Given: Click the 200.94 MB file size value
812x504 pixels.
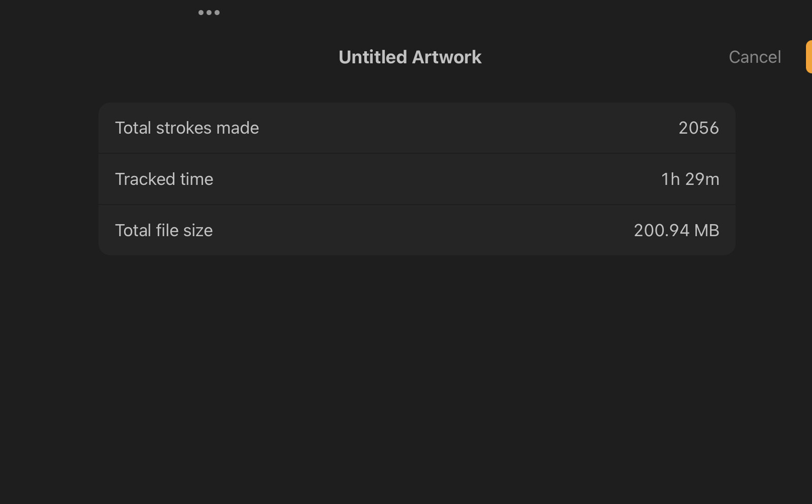Looking at the screenshot, I should pyautogui.click(x=676, y=230).
